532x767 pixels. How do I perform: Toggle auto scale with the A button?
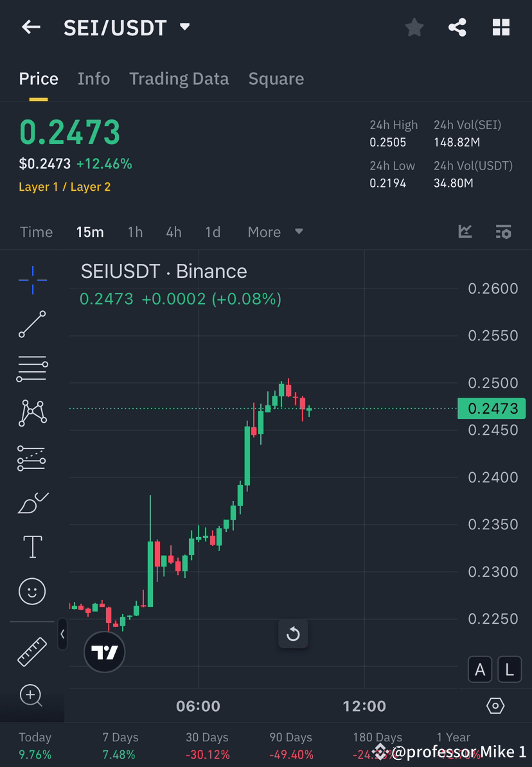pos(480,669)
